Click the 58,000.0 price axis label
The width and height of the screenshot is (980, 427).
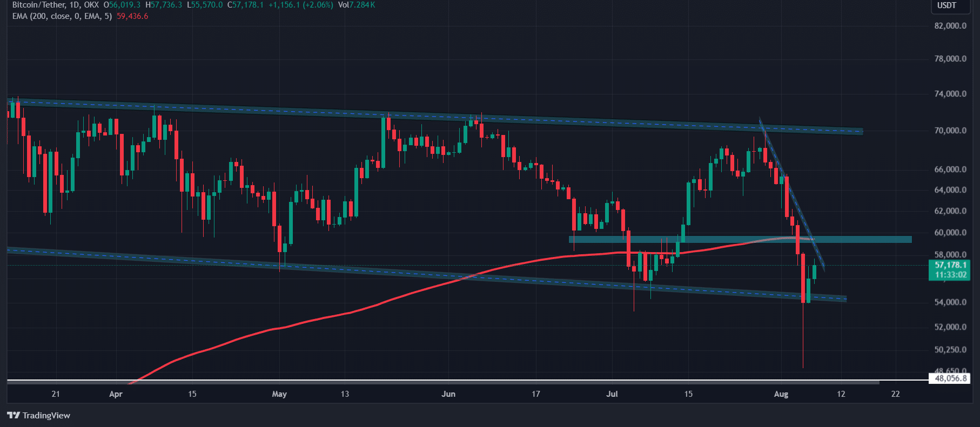(950, 255)
